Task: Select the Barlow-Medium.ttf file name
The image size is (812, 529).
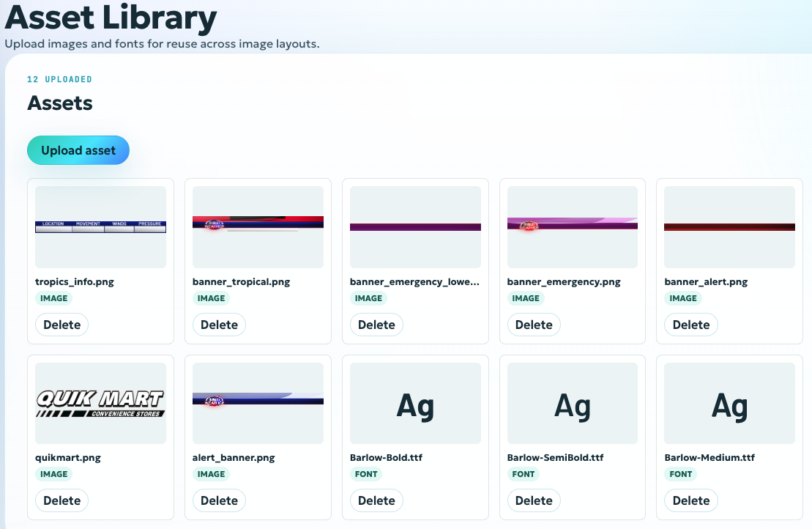Action: point(709,457)
